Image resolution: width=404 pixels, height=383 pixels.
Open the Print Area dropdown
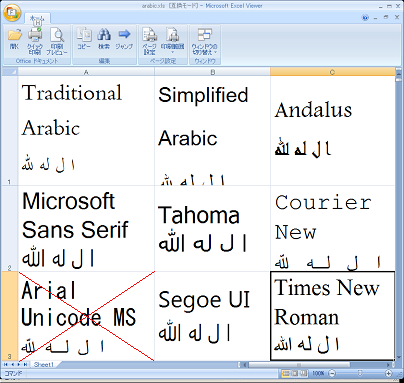coord(172,41)
